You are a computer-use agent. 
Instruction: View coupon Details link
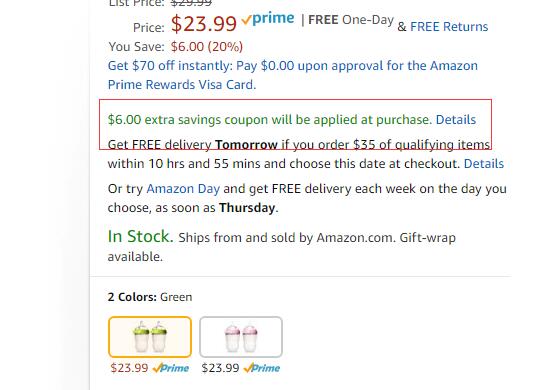pos(456,120)
